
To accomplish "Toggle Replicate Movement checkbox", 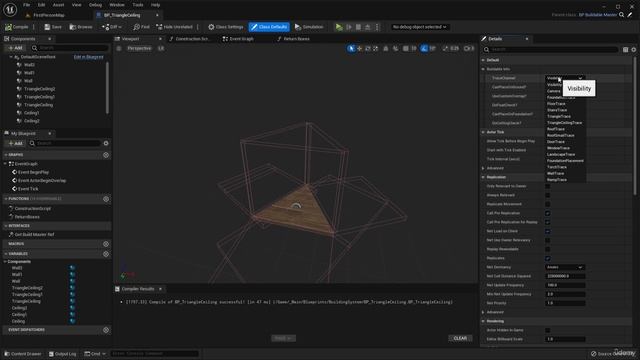I will [548, 204].
